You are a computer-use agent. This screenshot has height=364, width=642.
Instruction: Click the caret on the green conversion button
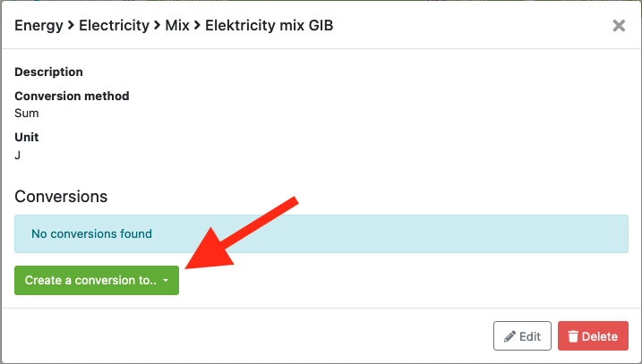coord(166,281)
